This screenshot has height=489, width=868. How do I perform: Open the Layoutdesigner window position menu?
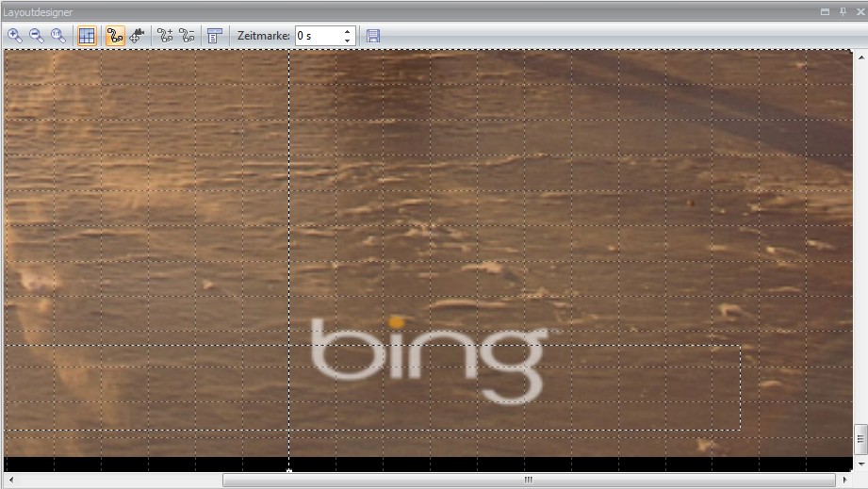[826, 11]
